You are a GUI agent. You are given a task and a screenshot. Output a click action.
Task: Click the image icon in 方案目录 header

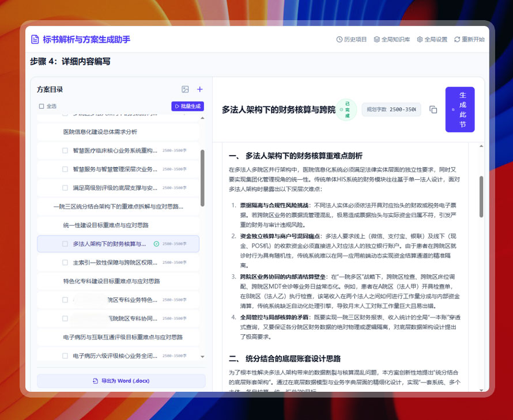pos(185,89)
